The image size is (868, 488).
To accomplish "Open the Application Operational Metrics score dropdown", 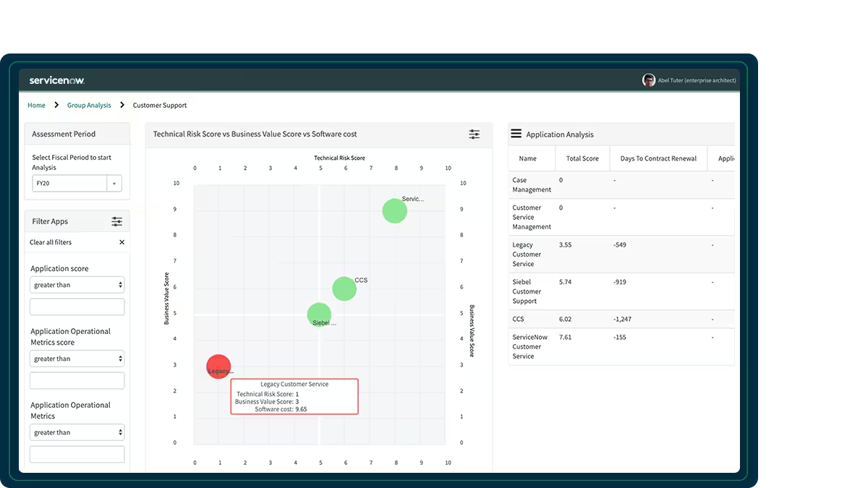I will [77, 358].
